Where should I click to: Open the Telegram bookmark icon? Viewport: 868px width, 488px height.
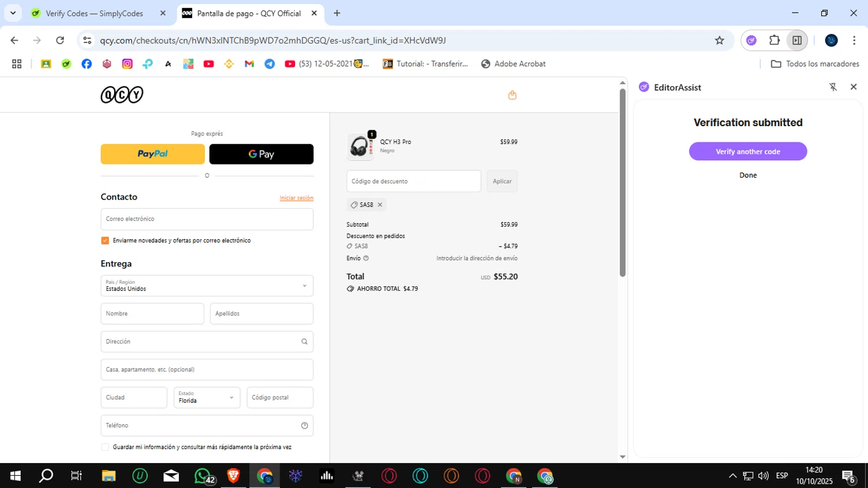[270, 64]
